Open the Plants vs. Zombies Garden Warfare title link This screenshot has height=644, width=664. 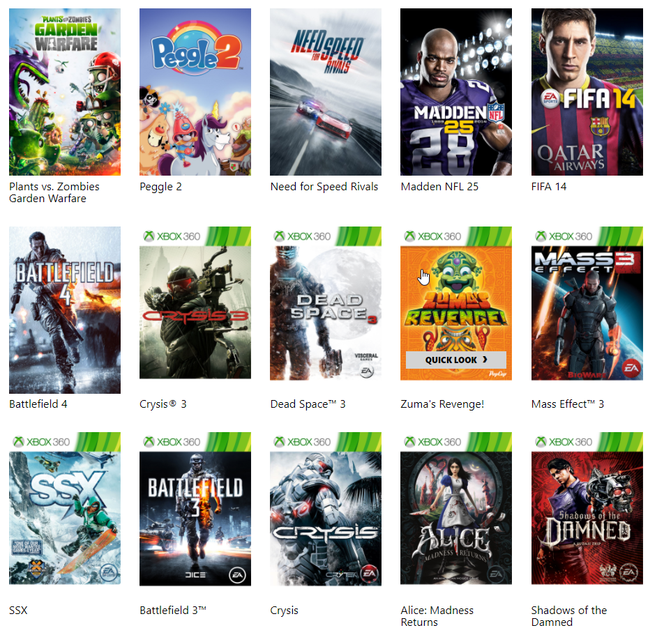pos(54,192)
